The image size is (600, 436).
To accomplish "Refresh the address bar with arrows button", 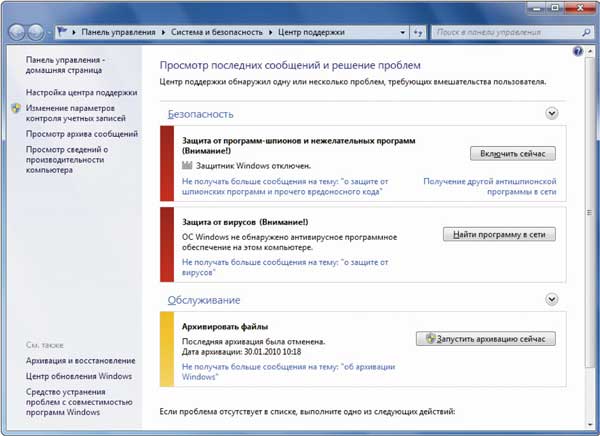I will click(x=418, y=33).
